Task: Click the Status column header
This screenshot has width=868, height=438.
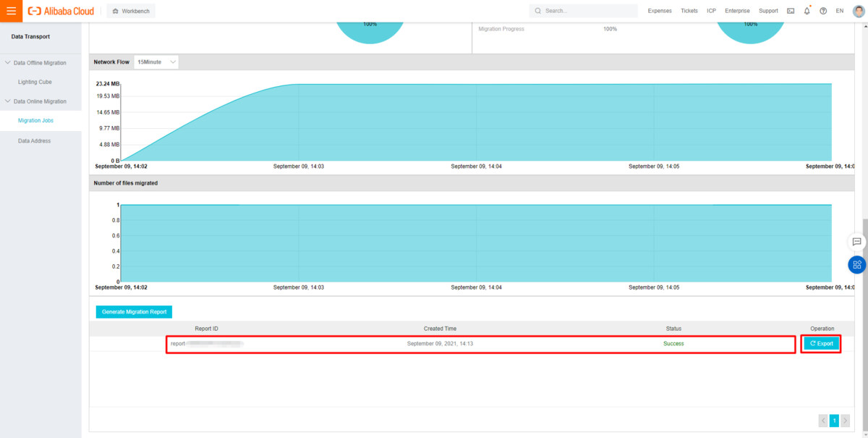Action: [673, 329]
